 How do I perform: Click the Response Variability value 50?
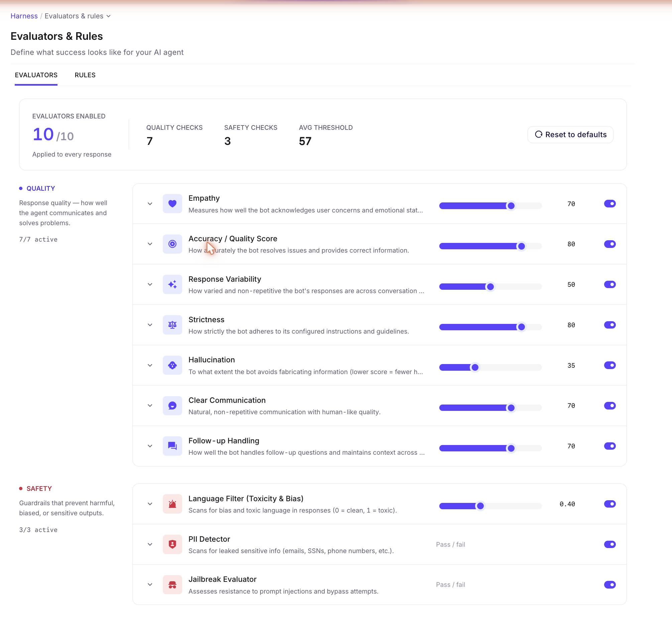tap(571, 285)
